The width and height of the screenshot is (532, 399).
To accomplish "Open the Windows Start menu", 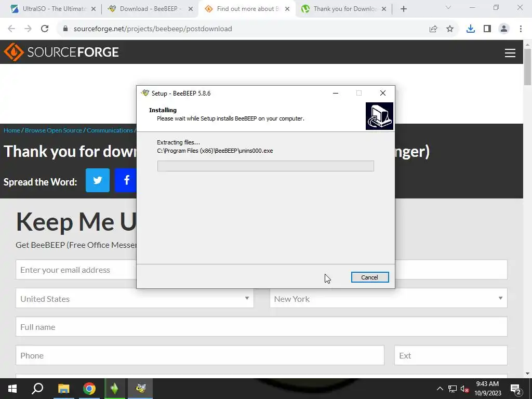I will point(12,389).
